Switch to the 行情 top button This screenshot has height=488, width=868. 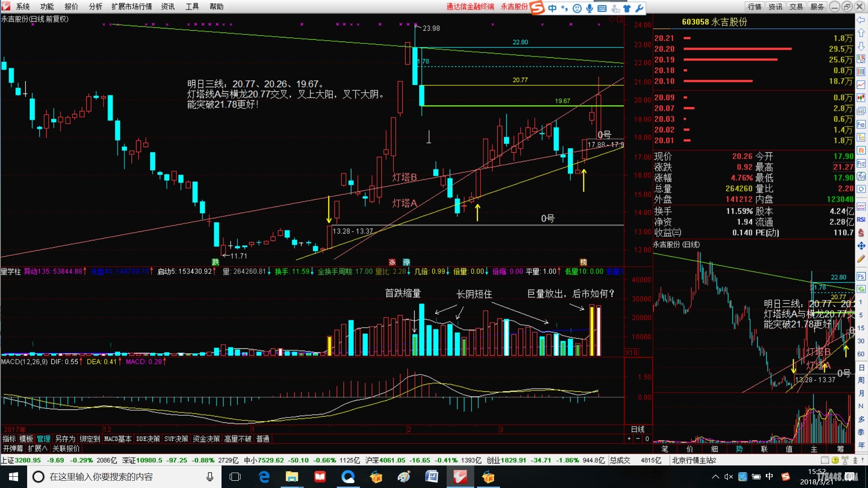(x=755, y=7)
